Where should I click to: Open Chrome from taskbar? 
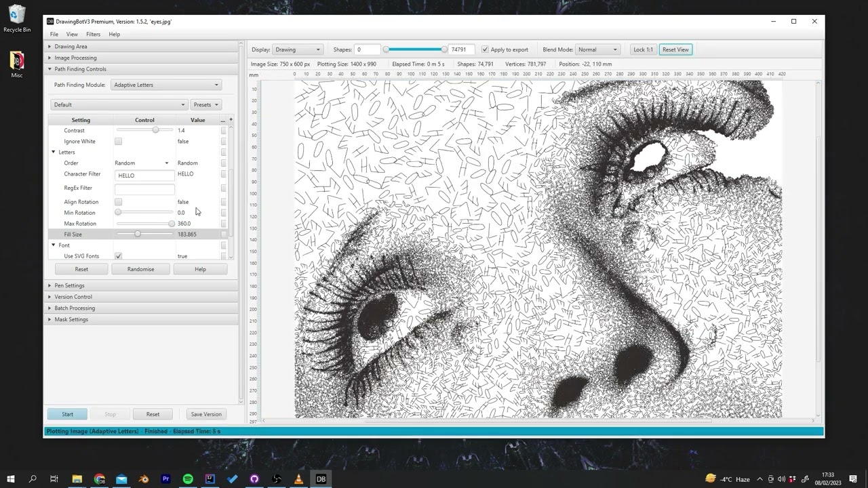coord(99,479)
